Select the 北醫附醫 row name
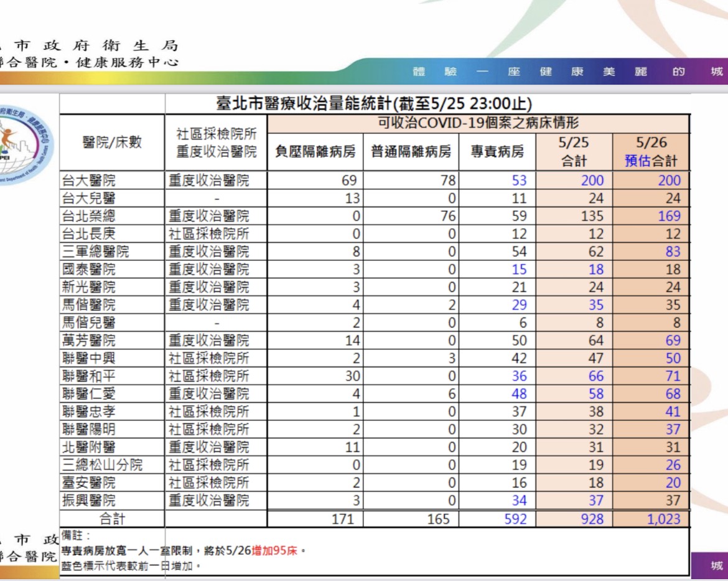Screen dimensions: 728x581 click(x=89, y=447)
